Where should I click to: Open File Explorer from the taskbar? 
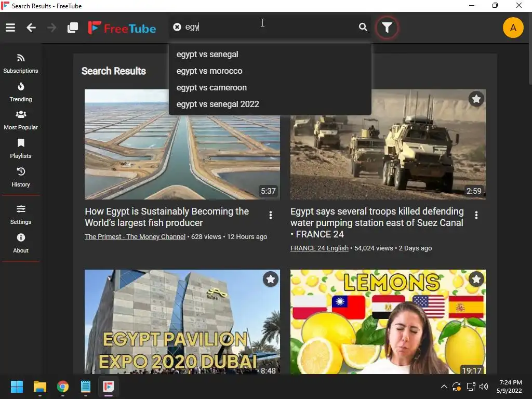[39, 387]
